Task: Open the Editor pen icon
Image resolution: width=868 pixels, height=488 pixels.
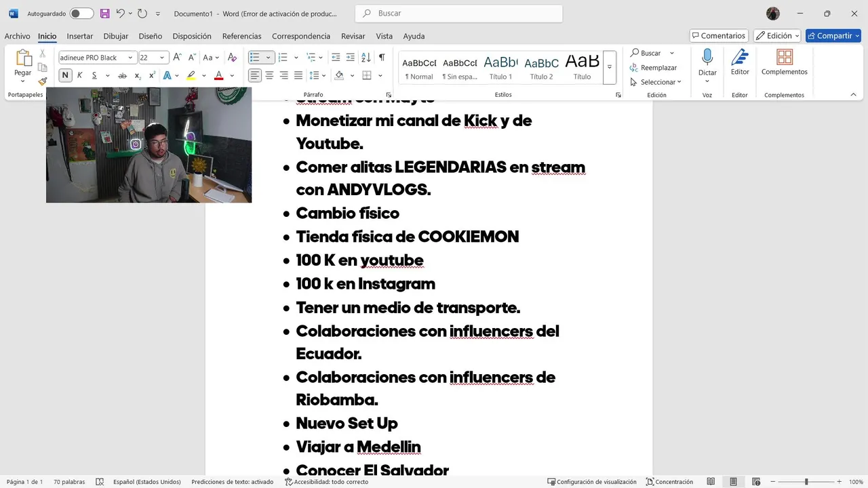Action: [740, 57]
